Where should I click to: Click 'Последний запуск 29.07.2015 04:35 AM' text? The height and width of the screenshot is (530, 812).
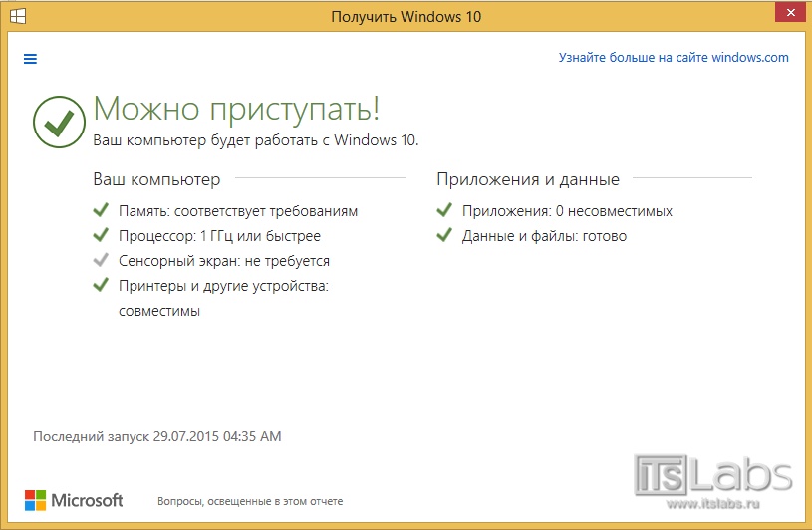pos(157,436)
